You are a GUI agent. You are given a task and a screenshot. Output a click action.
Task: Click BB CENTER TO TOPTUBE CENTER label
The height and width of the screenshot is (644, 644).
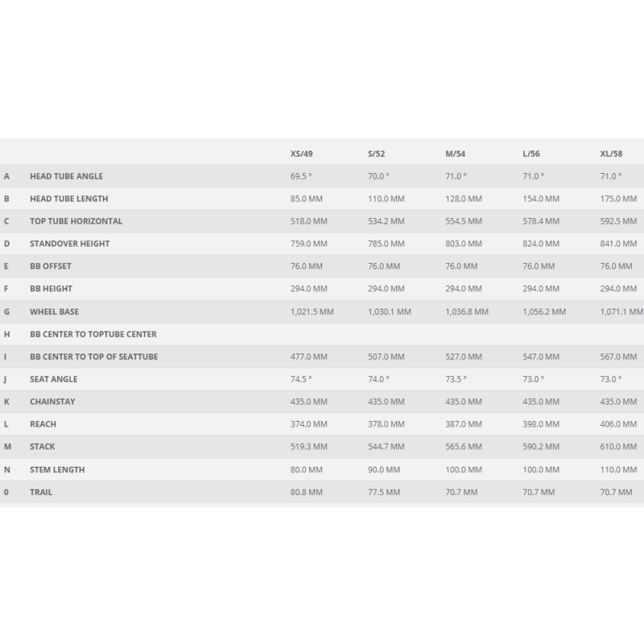point(93,334)
